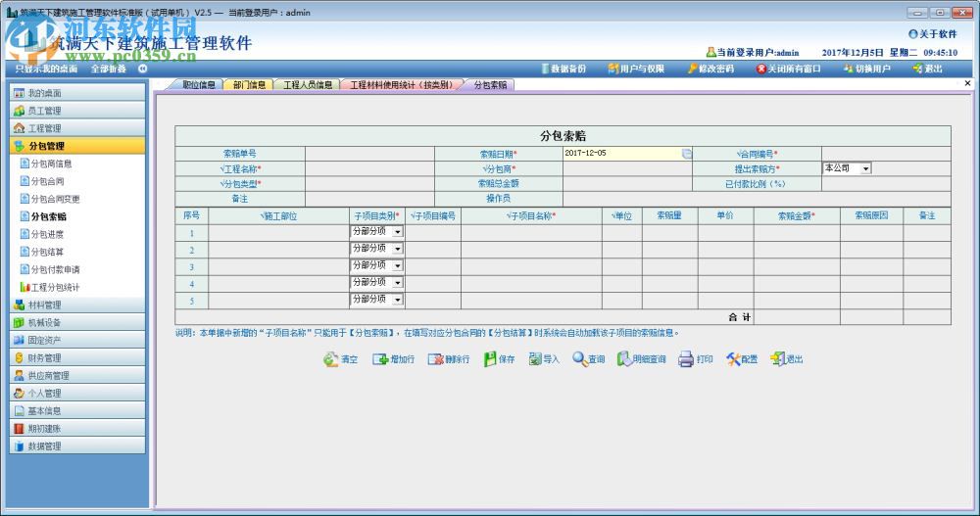Image resolution: width=980 pixels, height=516 pixels.
Task: Expand 材料管理 sidebar section
Action: point(77,305)
